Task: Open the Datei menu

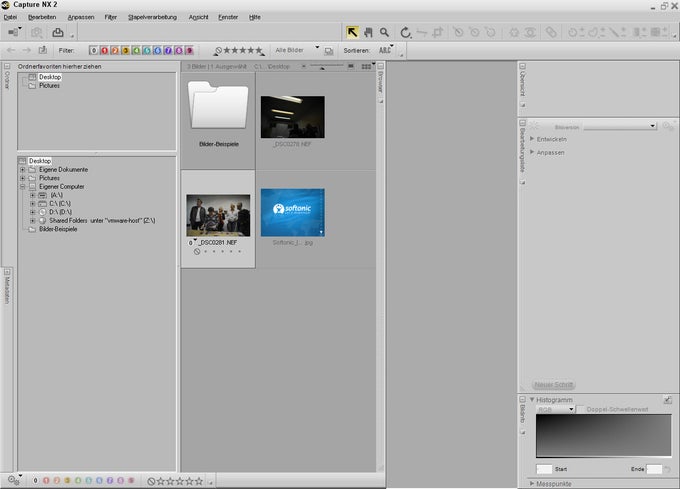Action: [10, 17]
